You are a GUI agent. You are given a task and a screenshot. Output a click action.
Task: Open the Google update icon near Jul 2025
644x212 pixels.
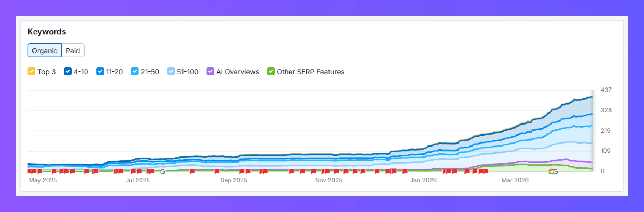tap(162, 171)
